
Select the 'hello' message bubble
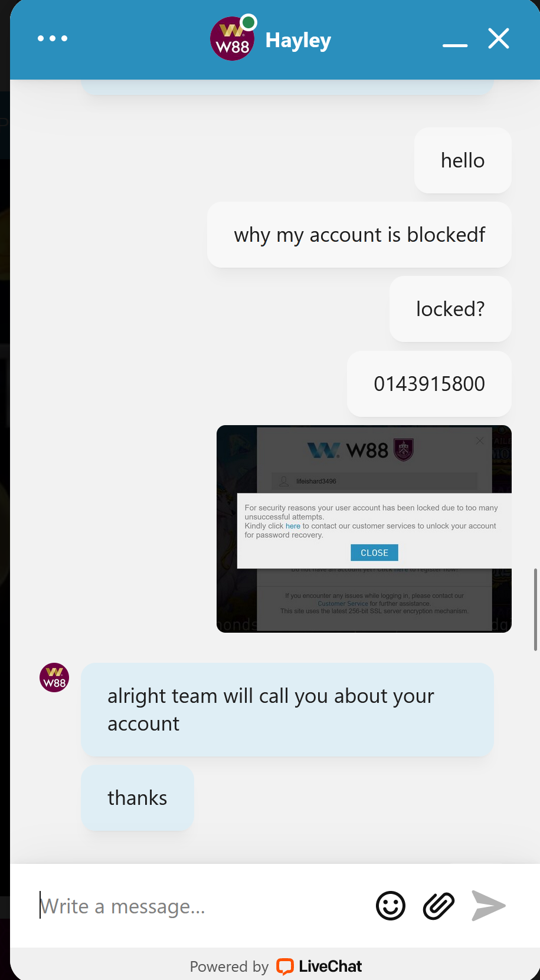click(463, 160)
